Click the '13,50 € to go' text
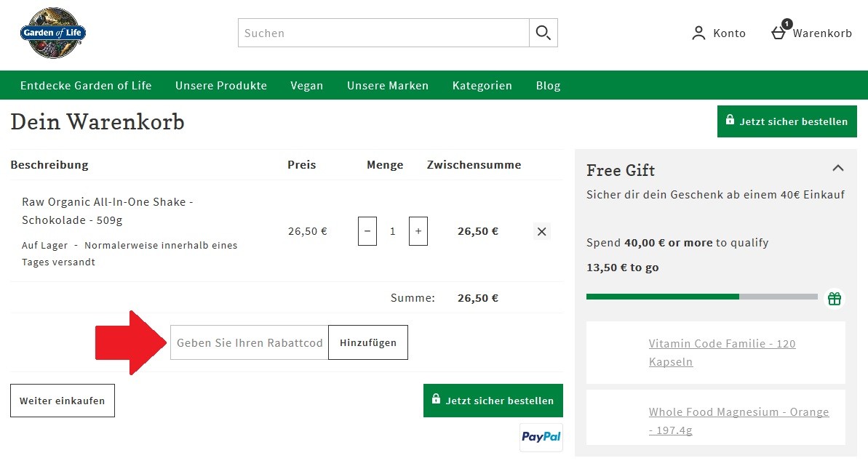The width and height of the screenshot is (868, 466). [x=623, y=268]
